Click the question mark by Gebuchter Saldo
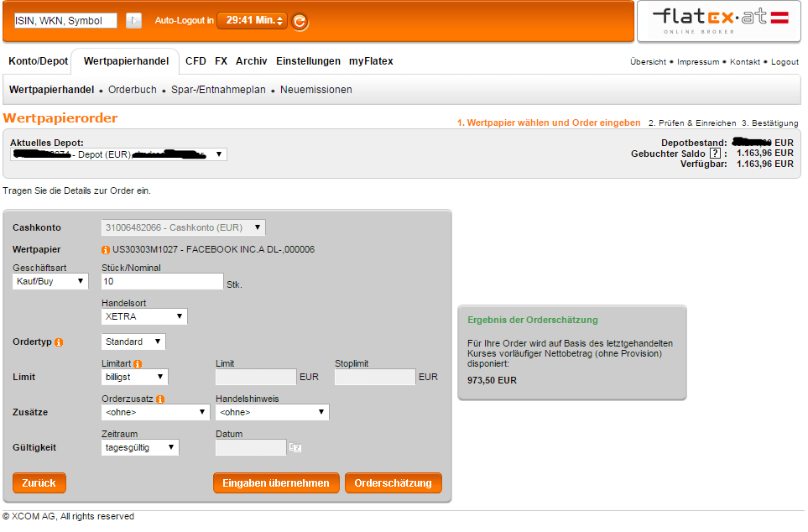Image resolution: width=808 pixels, height=532 pixels. pos(714,154)
